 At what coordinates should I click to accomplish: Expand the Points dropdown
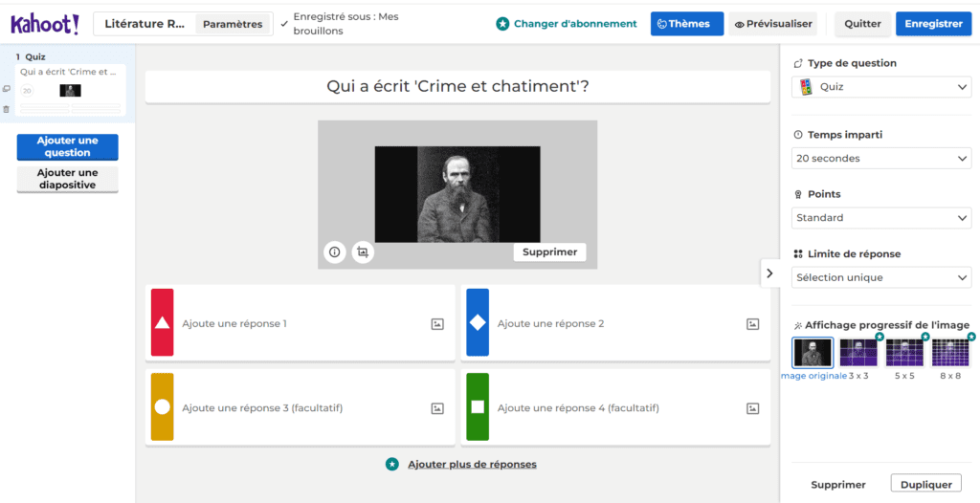(x=882, y=218)
